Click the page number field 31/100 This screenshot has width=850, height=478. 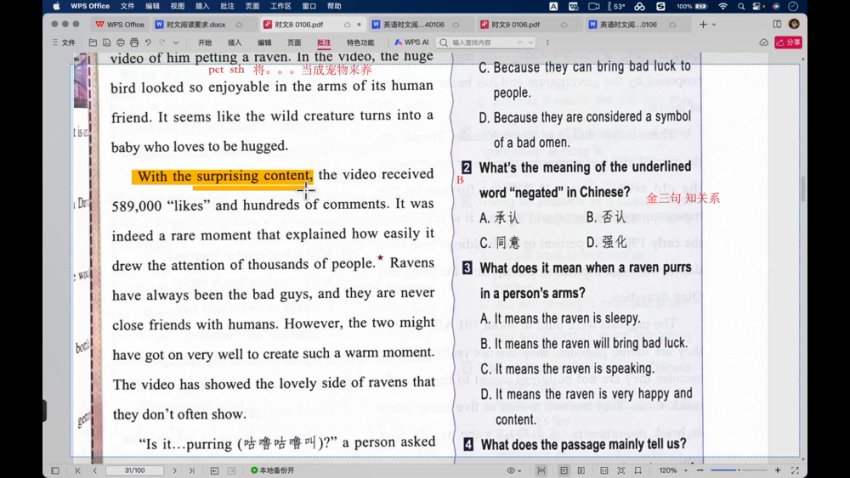[134, 470]
